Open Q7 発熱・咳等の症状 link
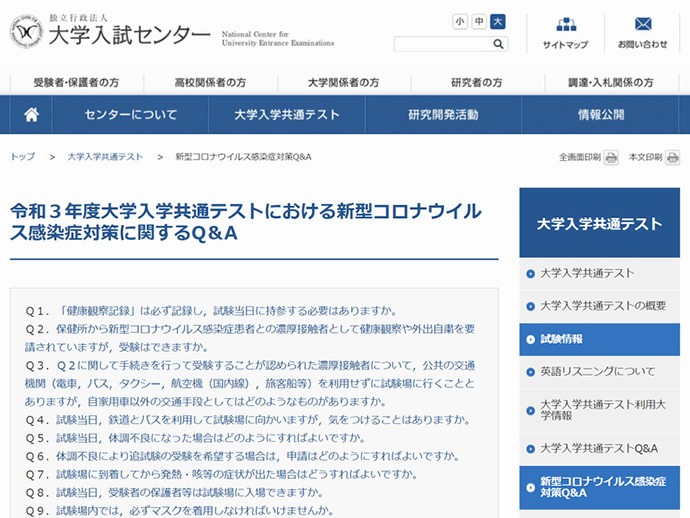This screenshot has width=690, height=518. point(237,474)
